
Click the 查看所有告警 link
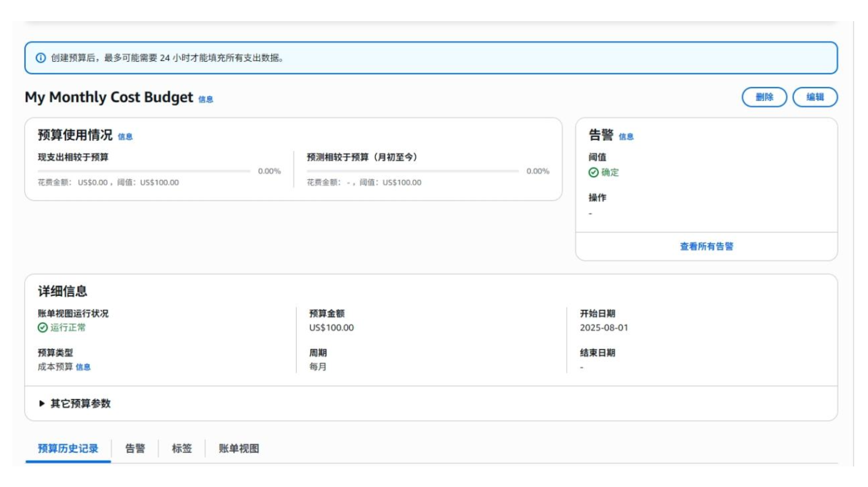[706, 246]
